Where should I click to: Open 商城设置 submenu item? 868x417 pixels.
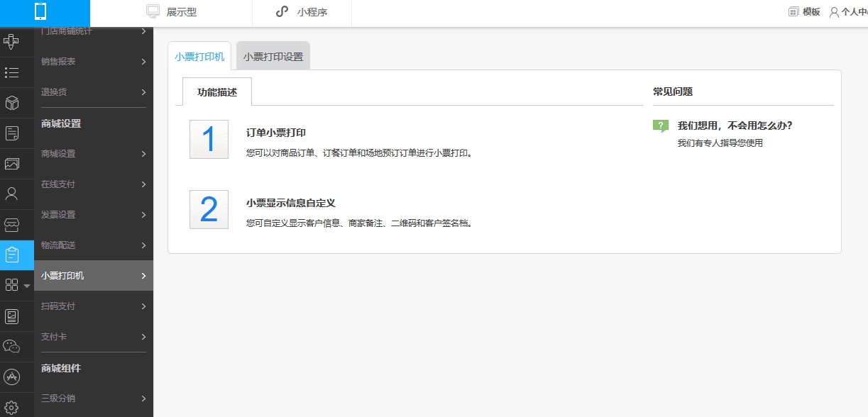pyautogui.click(x=94, y=154)
